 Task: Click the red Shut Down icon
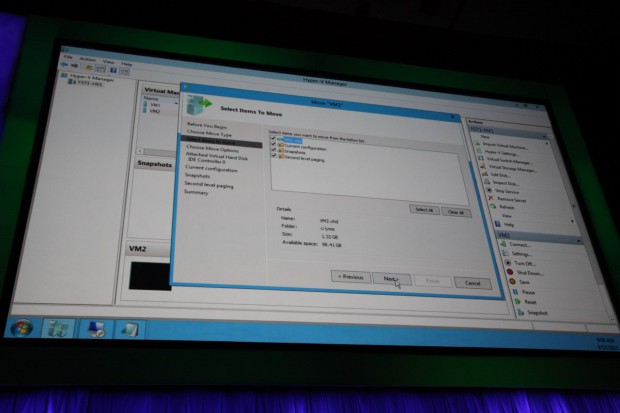(x=510, y=272)
